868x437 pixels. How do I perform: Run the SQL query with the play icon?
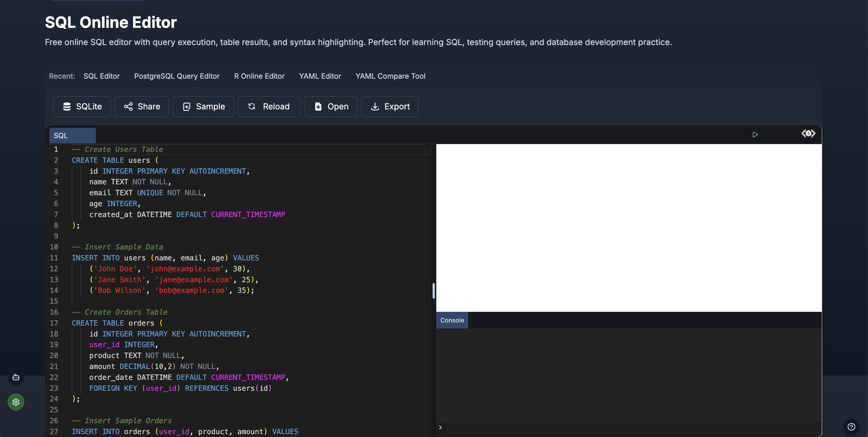pyautogui.click(x=755, y=134)
